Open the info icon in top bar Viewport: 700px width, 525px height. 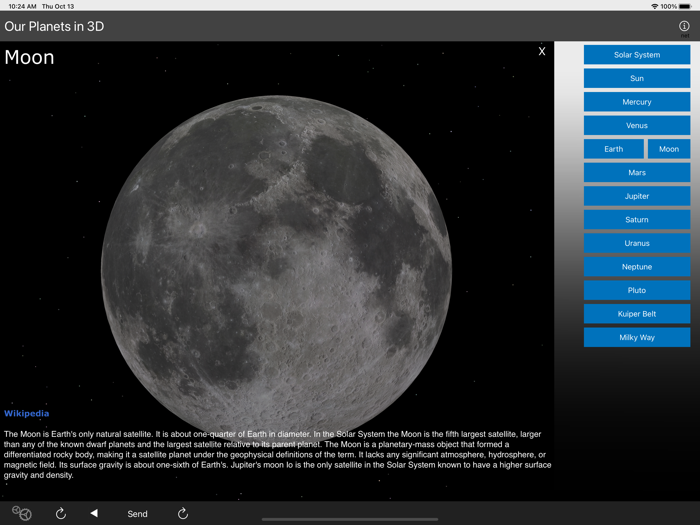(684, 27)
